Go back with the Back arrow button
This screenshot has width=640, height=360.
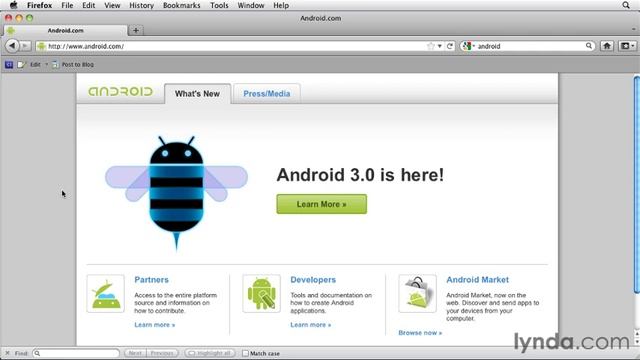pos(12,46)
